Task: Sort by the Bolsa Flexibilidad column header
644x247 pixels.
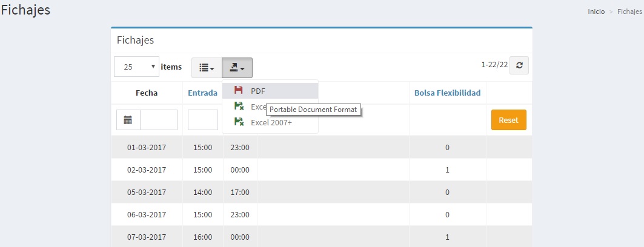Action: (447, 93)
